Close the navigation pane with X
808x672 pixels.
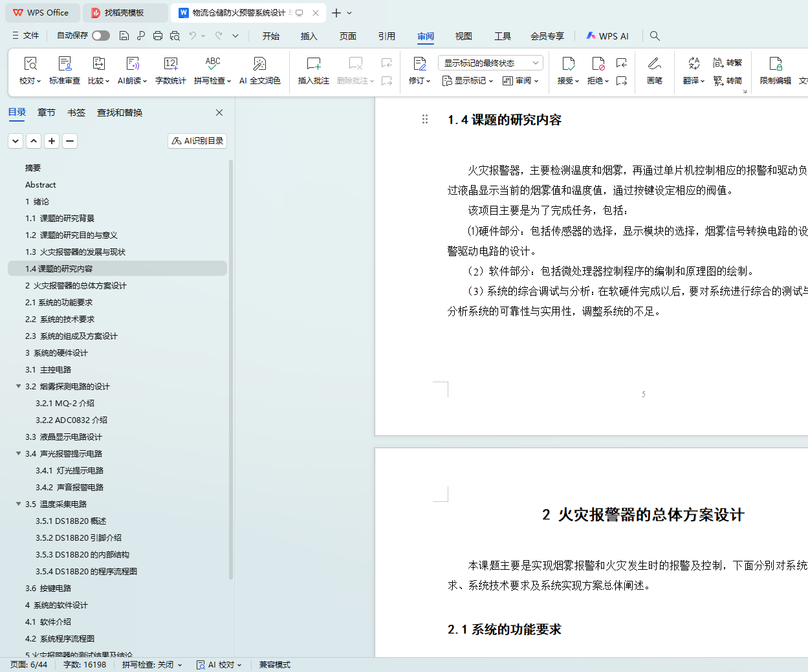(219, 113)
